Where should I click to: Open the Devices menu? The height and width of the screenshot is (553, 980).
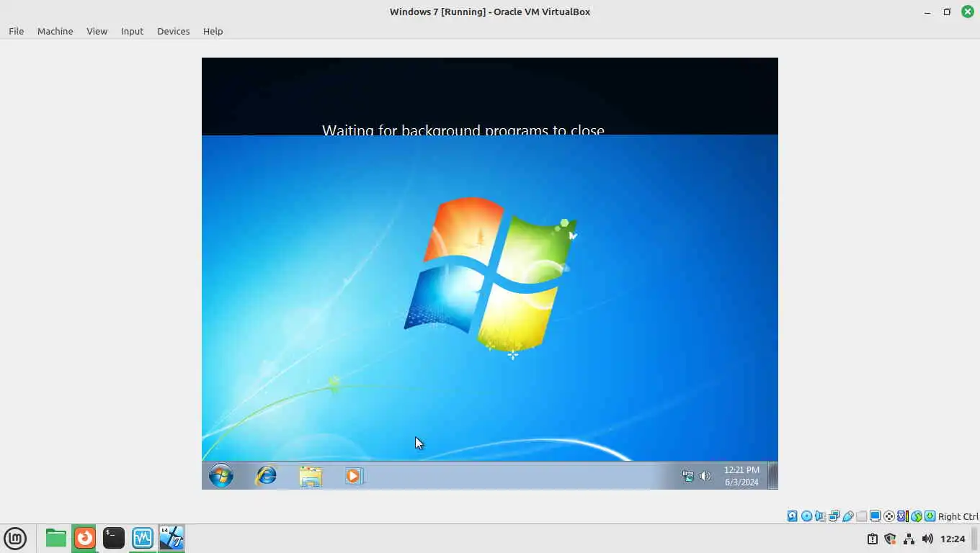click(x=173, y=31)
